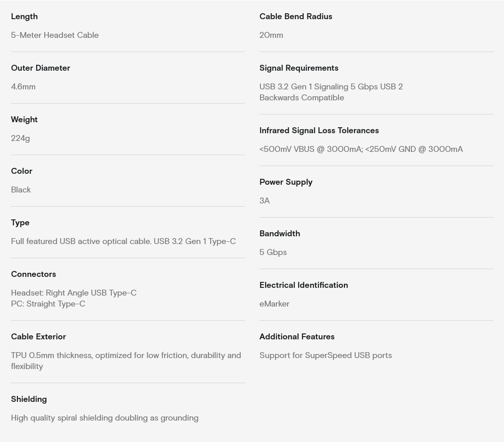Click the Infrared Signal Loss Tolerances heading
This screenshot has height=442, width=504.
[319, 130]
